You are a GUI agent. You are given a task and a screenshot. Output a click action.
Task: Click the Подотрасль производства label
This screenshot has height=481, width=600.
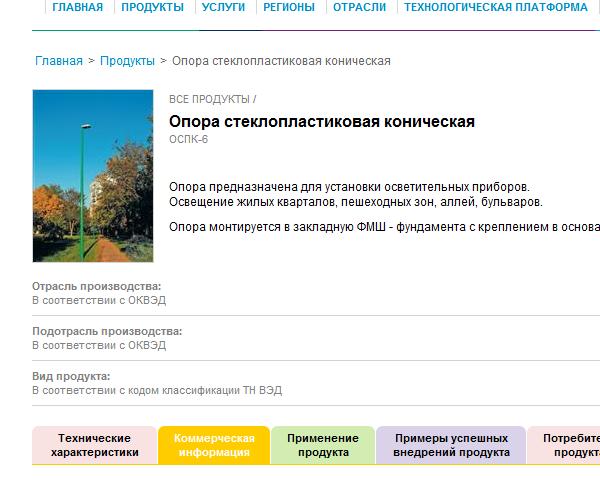[107, 331]
